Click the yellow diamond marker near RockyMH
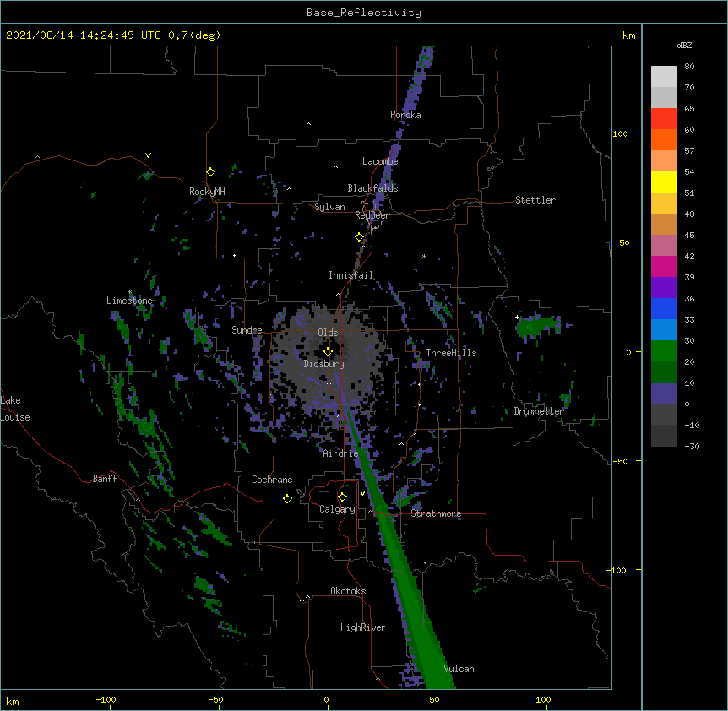 [x=210, y=172]
